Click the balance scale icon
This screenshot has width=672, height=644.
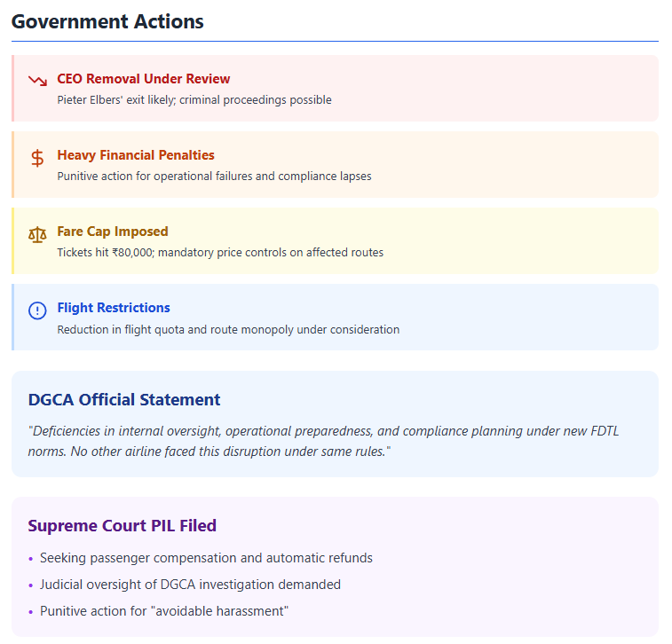[37, 234]
